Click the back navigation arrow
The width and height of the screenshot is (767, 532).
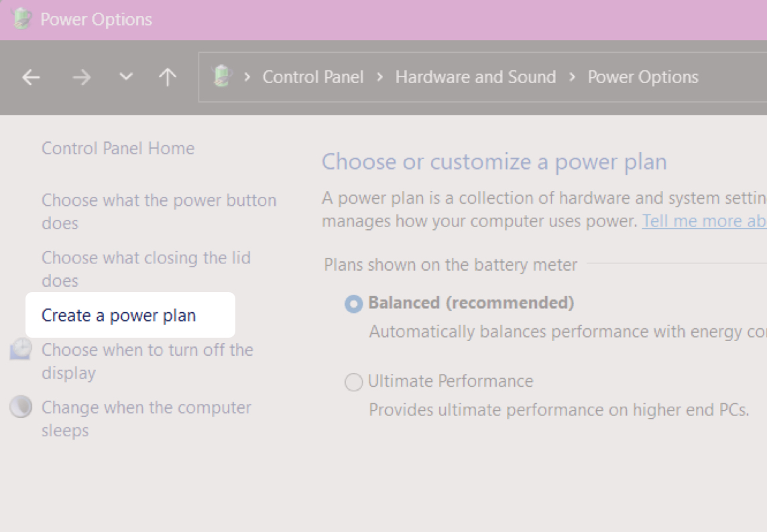tap(31, 77)
